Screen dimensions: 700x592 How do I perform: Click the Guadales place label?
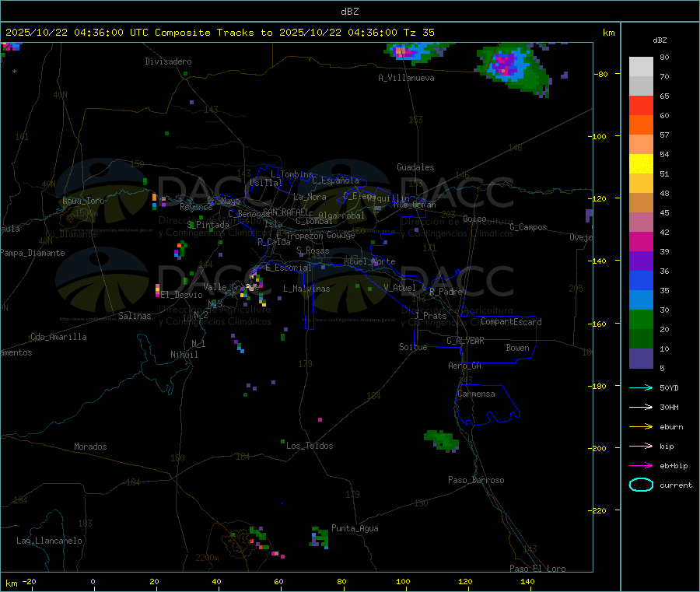(415, 167)
